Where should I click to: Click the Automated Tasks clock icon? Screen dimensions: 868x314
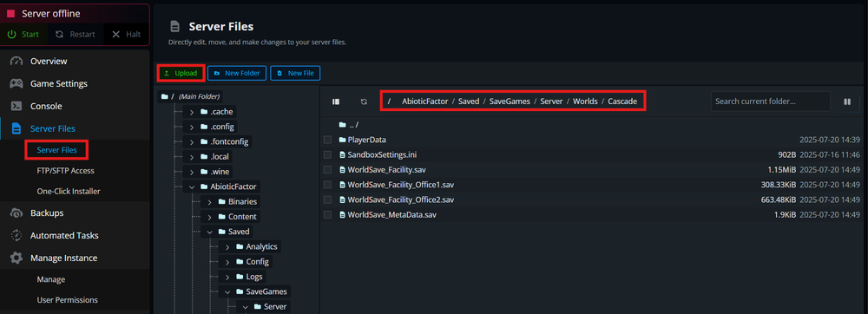[16, 236]
